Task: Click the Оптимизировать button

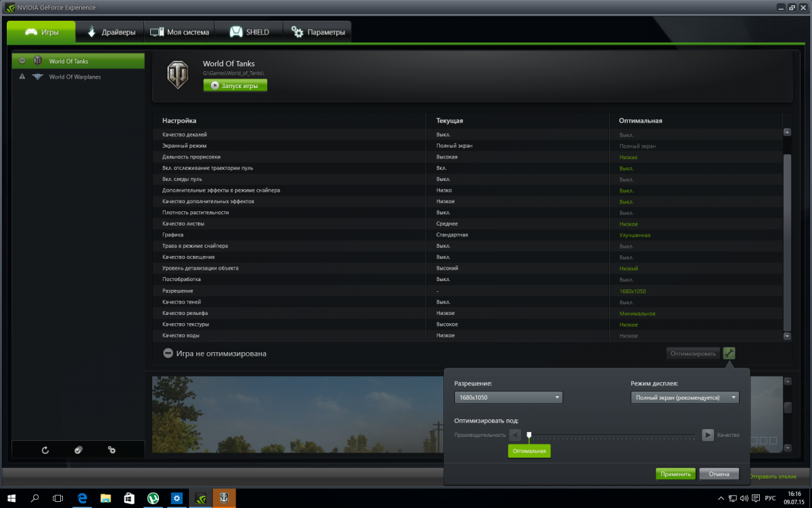Action: point(693,353)
